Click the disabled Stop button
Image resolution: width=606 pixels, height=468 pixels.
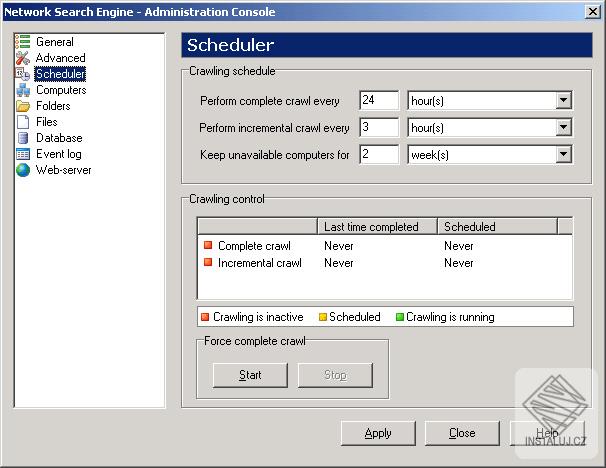(335, 375)
